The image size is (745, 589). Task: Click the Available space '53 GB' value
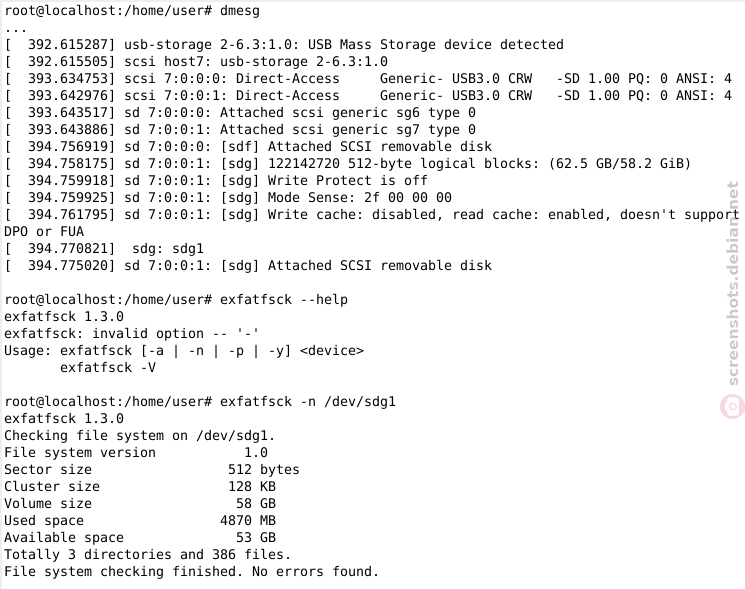pos(256,537)
